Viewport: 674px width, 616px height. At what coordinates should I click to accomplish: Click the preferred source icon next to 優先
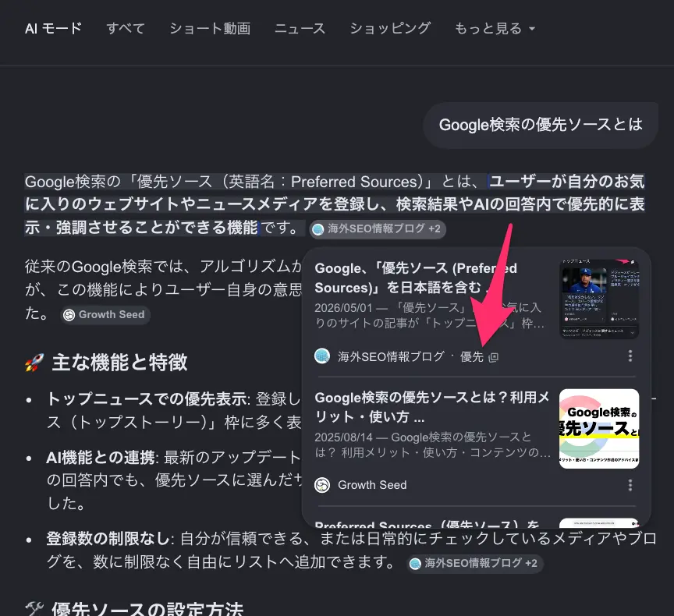pos(494,357)
